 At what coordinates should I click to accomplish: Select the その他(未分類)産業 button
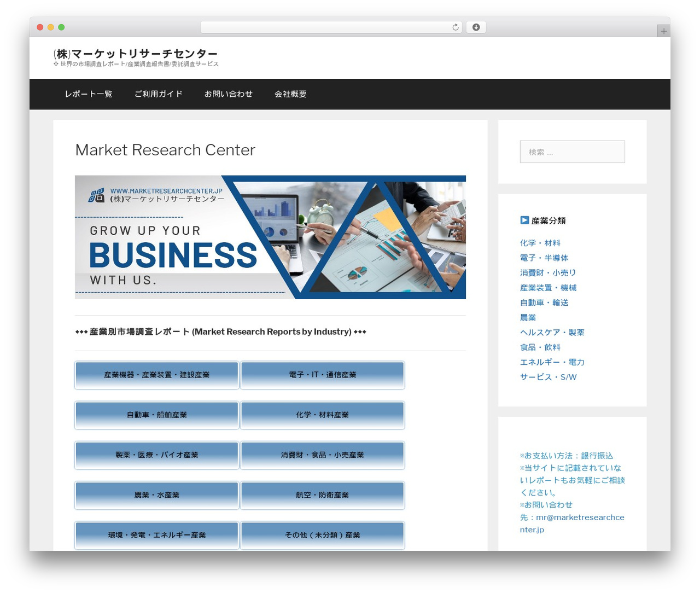[x=323, y=535]
